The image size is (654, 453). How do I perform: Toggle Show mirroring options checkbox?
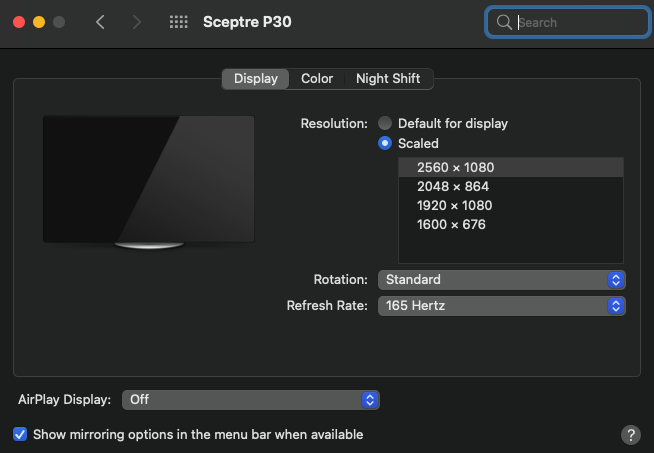point(20,435)
